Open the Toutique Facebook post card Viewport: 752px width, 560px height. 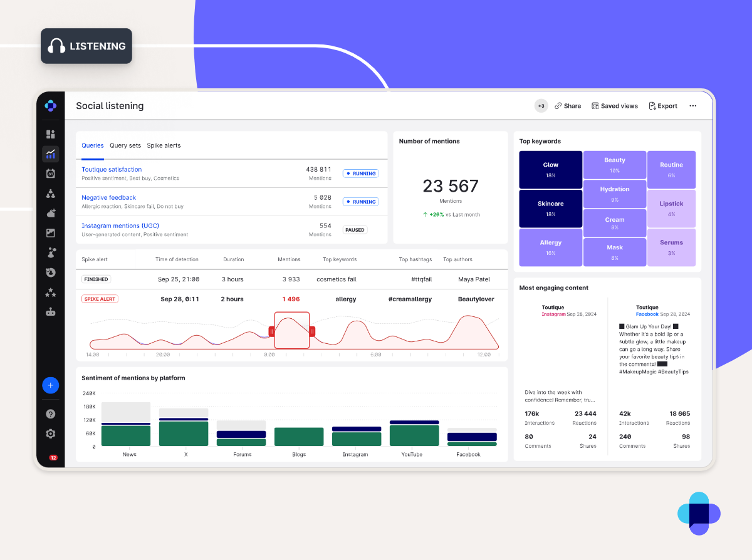tap(654, 376)
